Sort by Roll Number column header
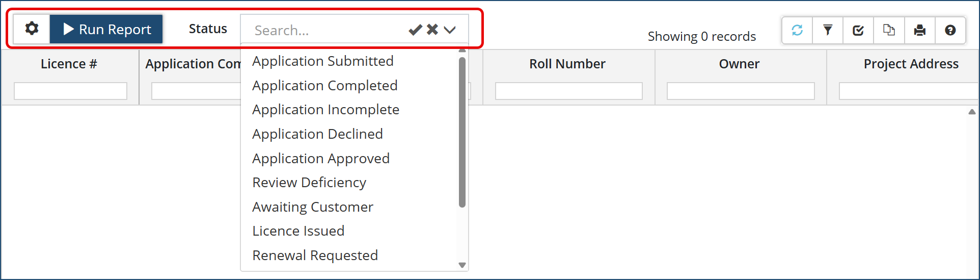Screen dimensions: 980x280 click(567, 64)
